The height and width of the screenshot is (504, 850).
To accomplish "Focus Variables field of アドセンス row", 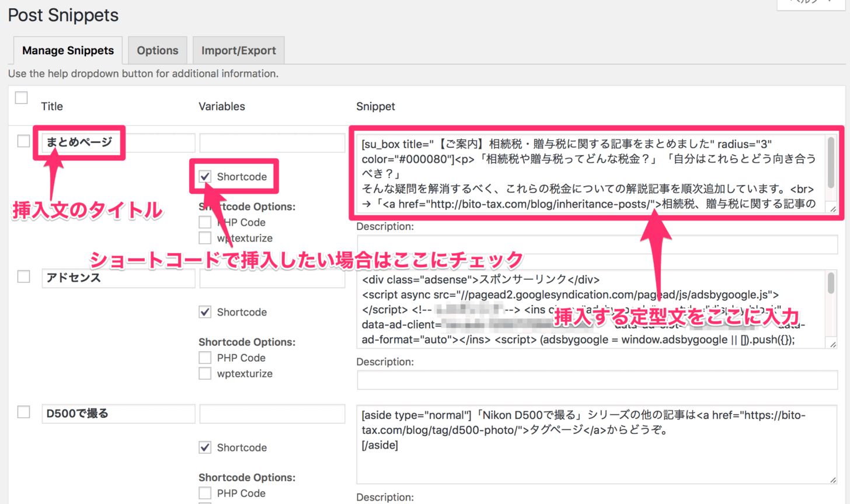I will pyautogui.click(x=272, y=278).
